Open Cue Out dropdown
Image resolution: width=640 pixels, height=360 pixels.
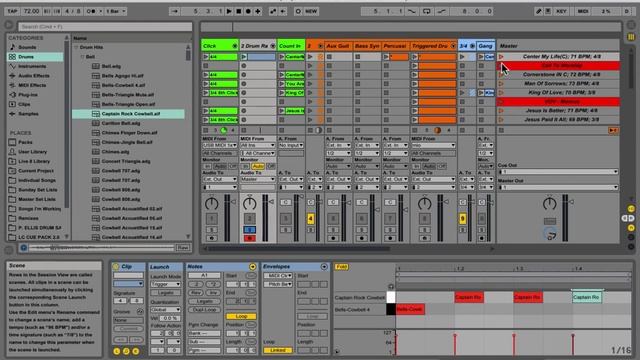tap(558, 172)
